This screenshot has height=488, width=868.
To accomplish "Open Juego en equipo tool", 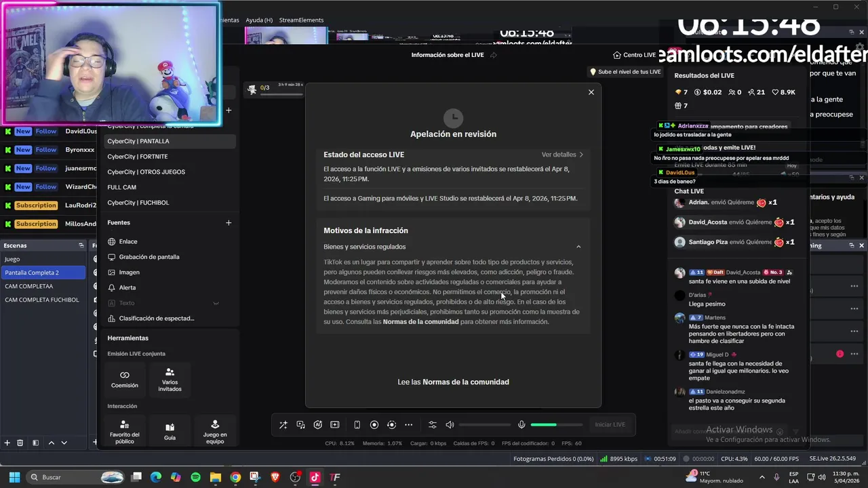I will click(x=215, y=432).
